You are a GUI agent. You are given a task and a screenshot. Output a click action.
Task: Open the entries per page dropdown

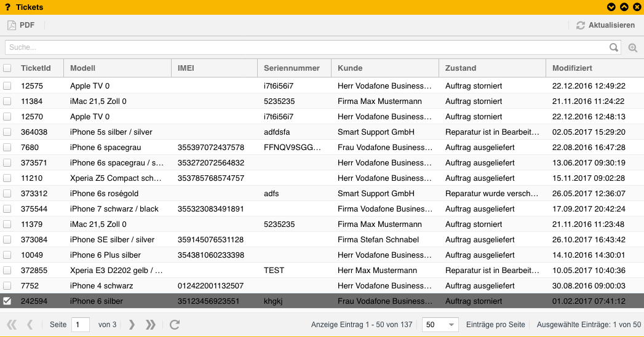tap(440, 325)
